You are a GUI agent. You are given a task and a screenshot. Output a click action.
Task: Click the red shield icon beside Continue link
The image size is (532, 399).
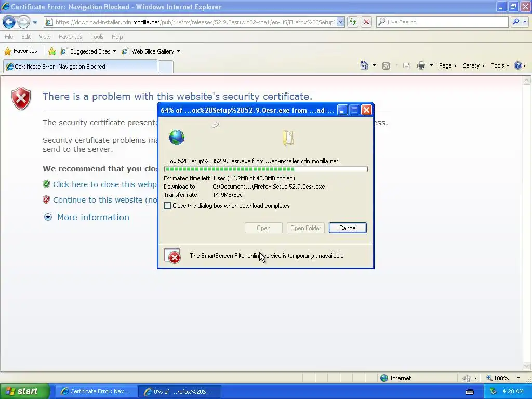tap(46, 199)
